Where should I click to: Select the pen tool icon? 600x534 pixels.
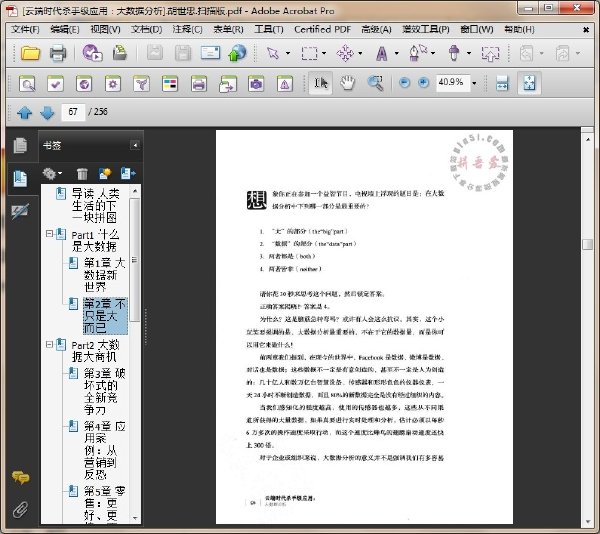coord(417,53)
